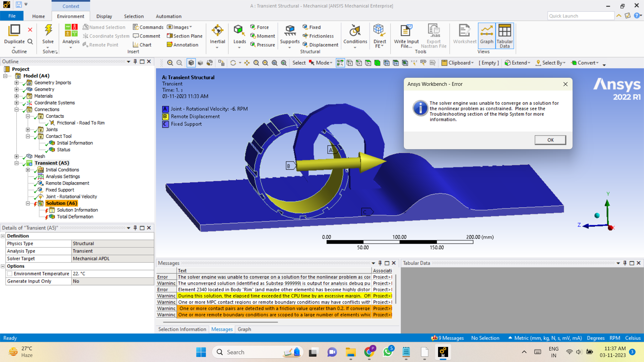Collapse the Transient (A5) node
Viewport: 644px width, 362px height.
16,163
